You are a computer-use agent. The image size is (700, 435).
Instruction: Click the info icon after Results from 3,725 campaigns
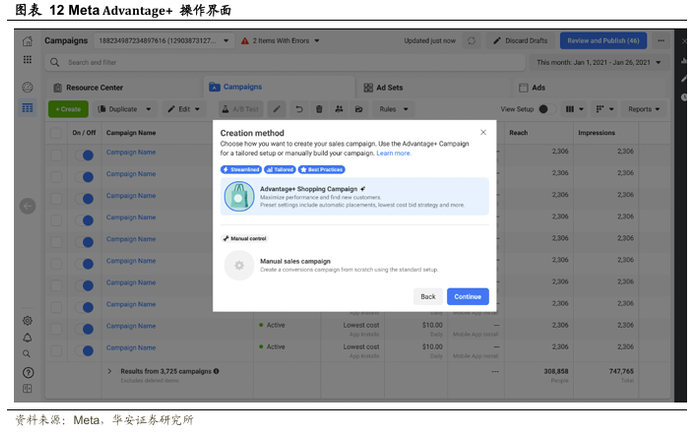(x=216, y=371)
